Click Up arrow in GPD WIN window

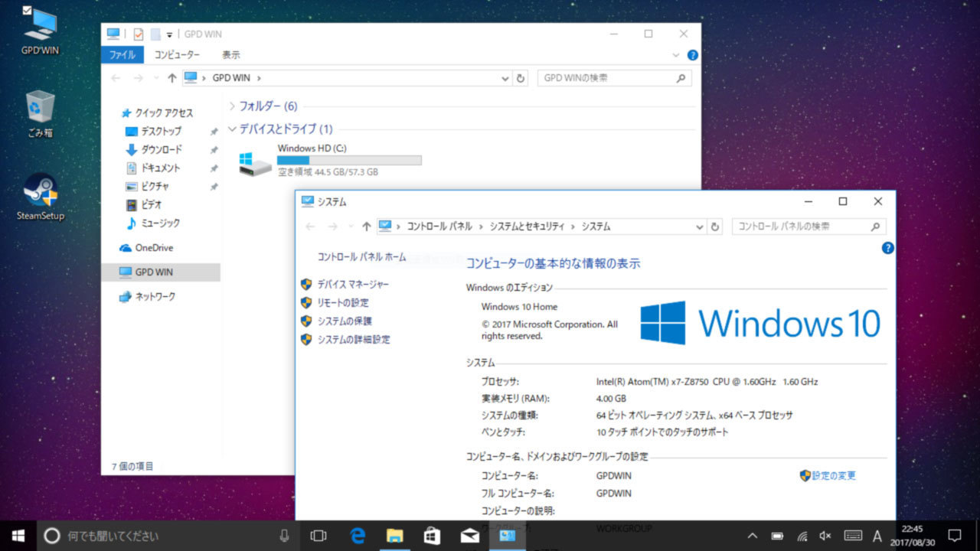tap(172, 78)
